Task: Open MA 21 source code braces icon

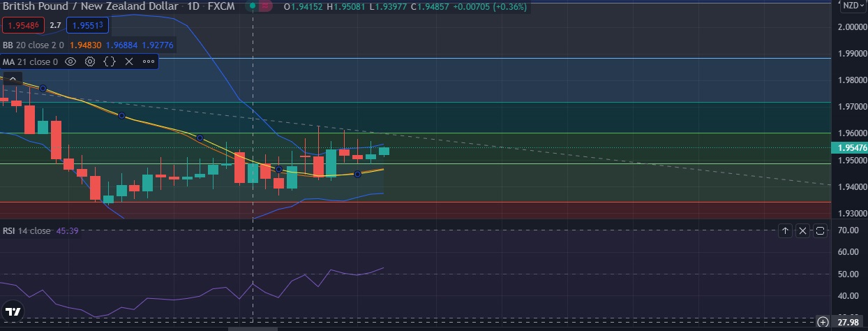Action: (110, 61)
